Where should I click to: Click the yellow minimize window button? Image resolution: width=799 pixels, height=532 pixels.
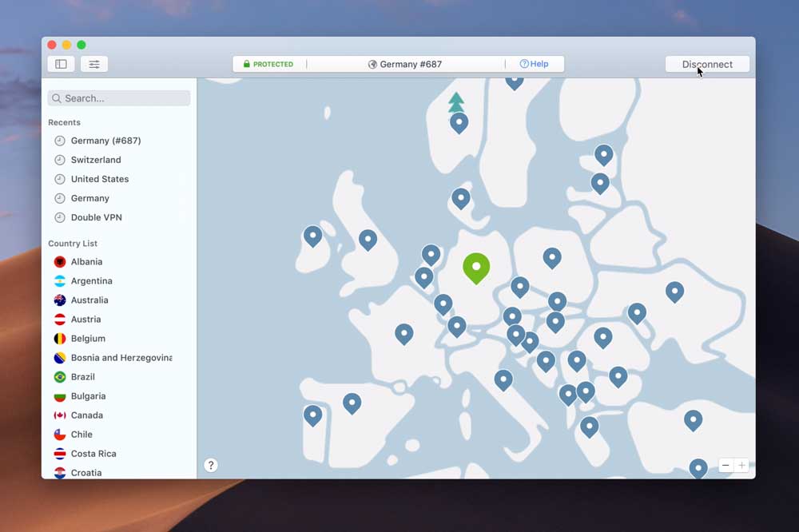66,45
